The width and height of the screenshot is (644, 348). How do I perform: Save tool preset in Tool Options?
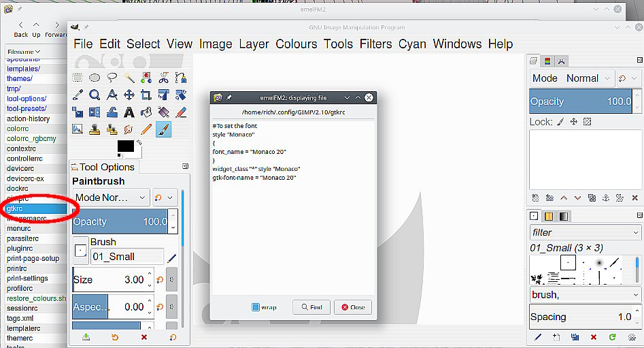coord(86,337)
